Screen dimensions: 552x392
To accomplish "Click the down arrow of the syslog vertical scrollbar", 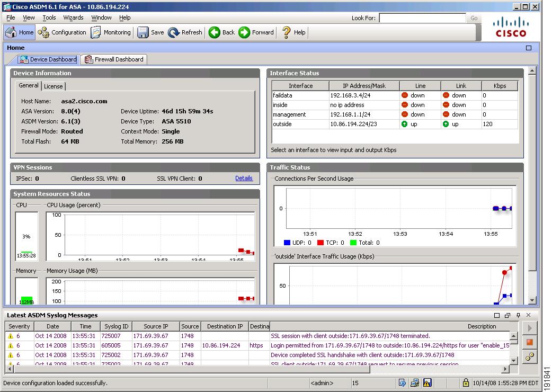I will (x=514, y=360).
